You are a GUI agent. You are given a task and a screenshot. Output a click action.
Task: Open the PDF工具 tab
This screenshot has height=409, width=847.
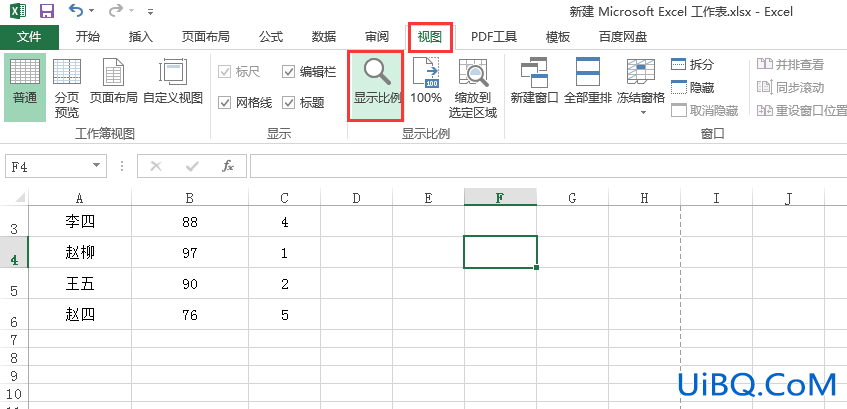click(x=494, y=37)
